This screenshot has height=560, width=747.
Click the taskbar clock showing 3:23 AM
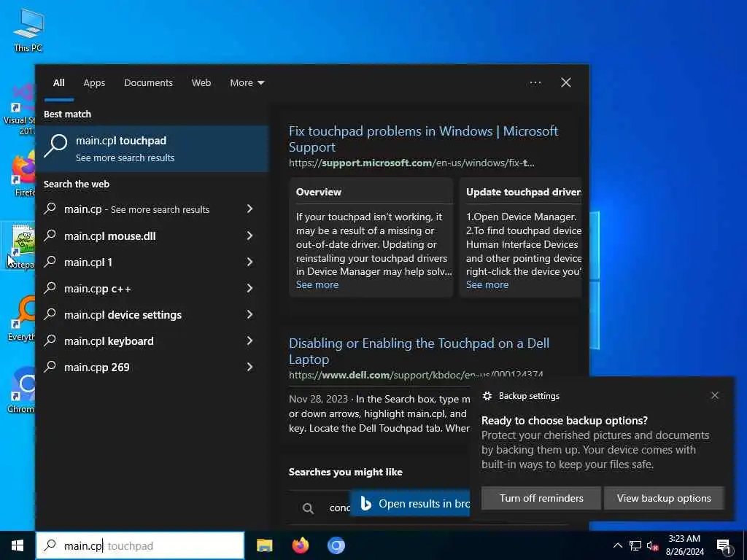(x=684, y=545)
